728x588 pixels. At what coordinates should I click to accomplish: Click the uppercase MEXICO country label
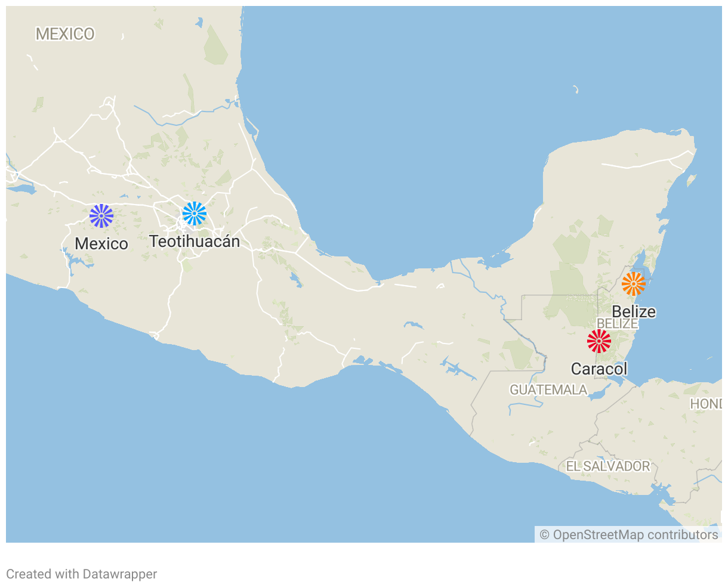click(x=65, y=34)
